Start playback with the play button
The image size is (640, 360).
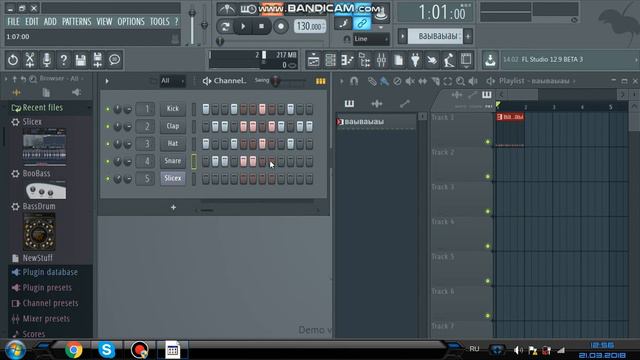click(243, 27)
